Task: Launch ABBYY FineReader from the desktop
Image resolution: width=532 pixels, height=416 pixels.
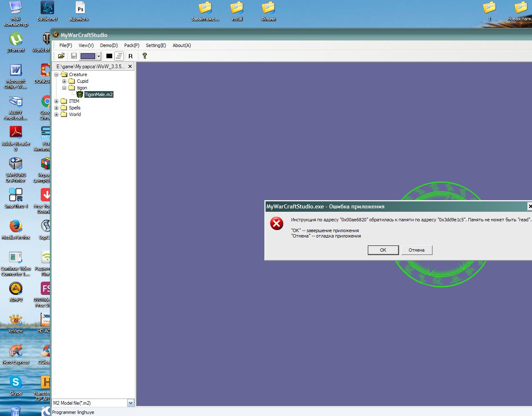Action: coord(16,107)
